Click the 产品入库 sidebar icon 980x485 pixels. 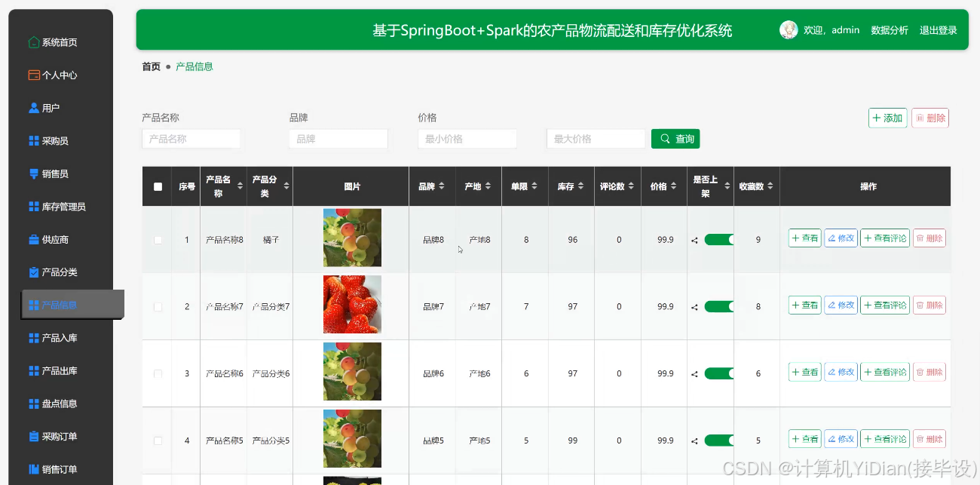click(35, 338)
